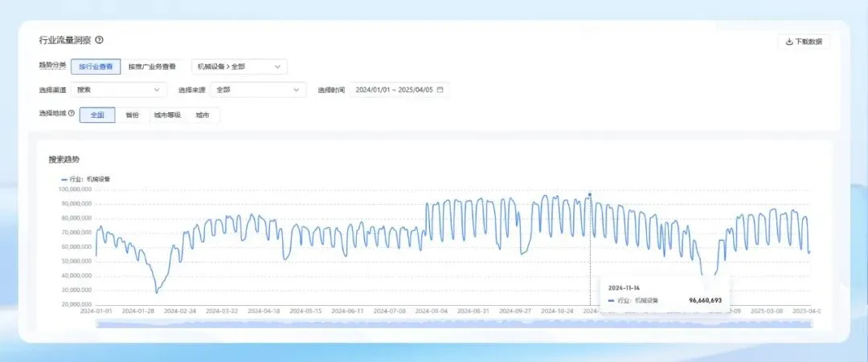Click the tooltip date 2024-11-14
Image resolution: width=868 pixels, height=362 pixels.
coord(624,288)
